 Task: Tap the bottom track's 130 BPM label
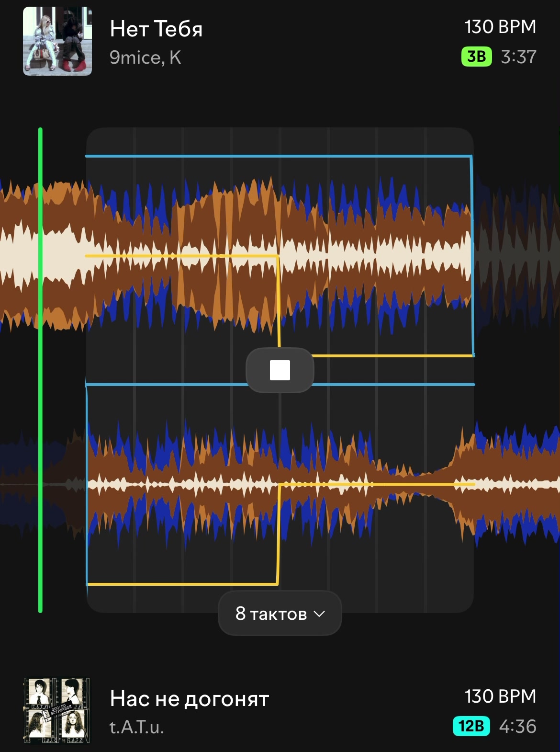(x=500, y=696)
